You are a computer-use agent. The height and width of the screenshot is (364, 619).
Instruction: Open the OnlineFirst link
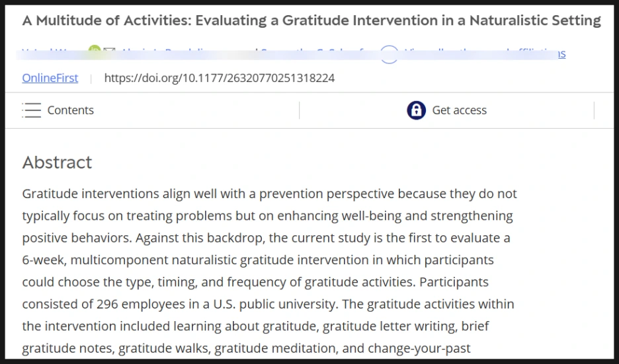tap(50, 78)
